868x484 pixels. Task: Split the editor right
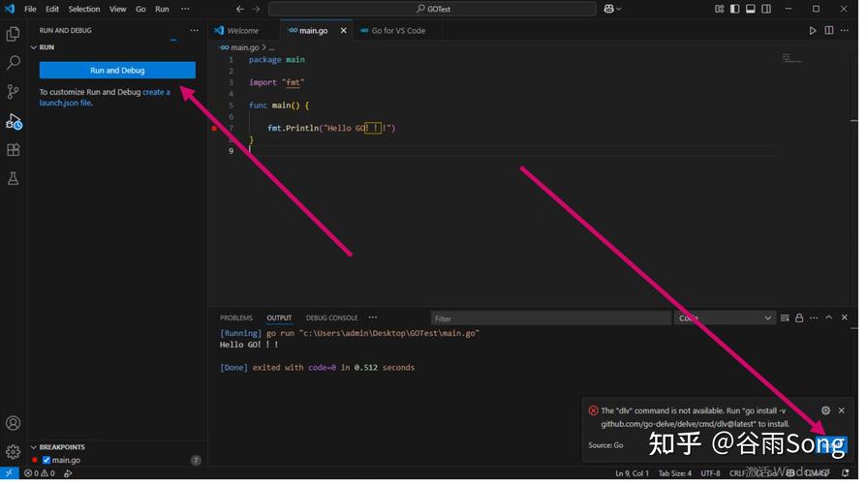828,30
